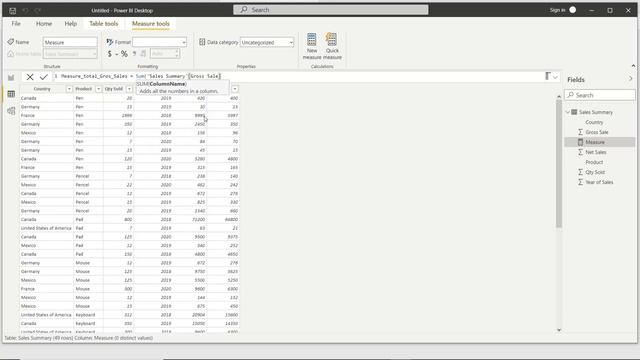
Task: Click the title bar Search box
Action: [x=331, y=10]
